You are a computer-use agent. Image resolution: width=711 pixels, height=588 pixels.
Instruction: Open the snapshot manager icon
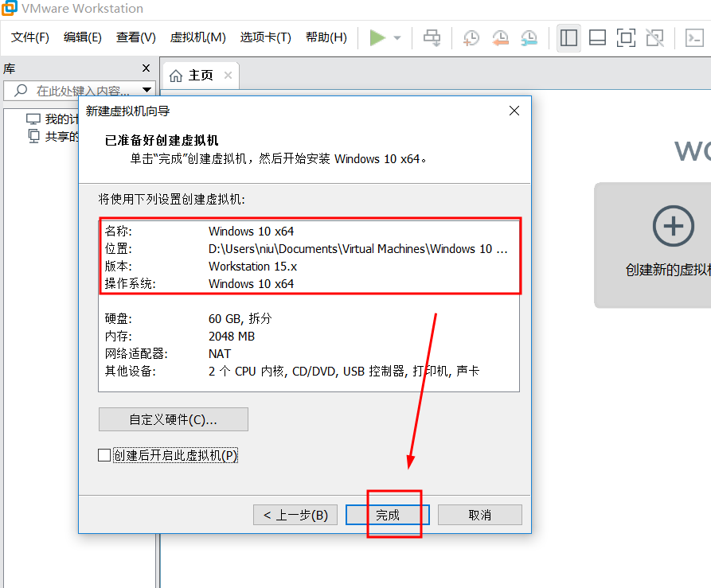[x=529, y=38]
